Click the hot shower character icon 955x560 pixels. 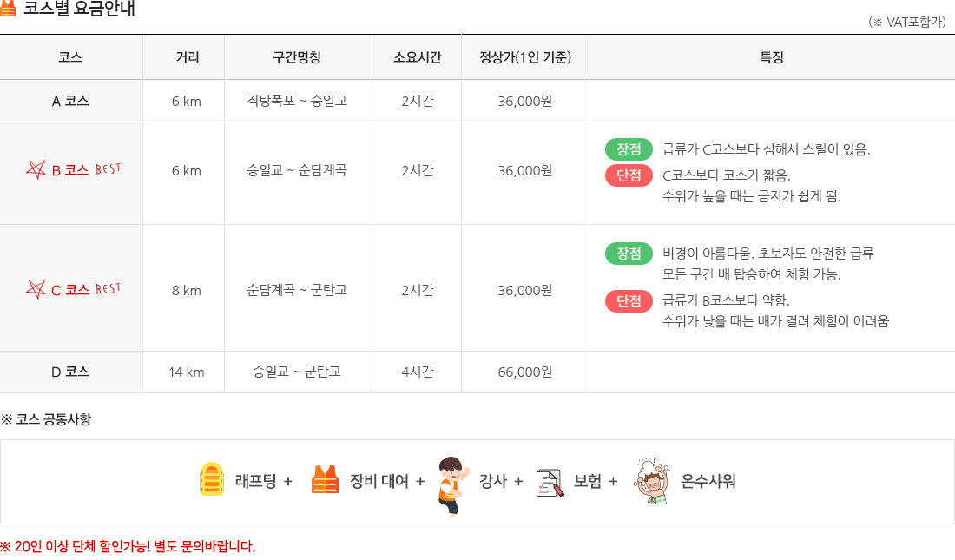tap(651, 480)
